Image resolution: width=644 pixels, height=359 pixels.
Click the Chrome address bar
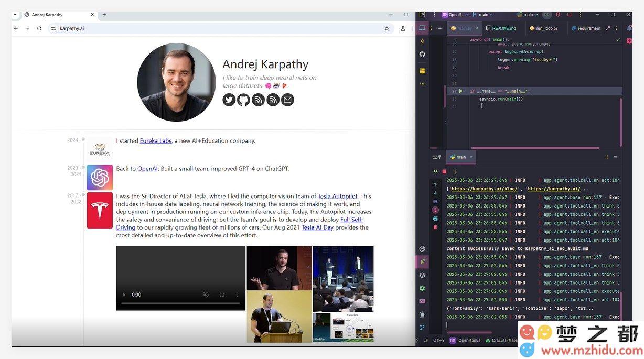point(220,28)
